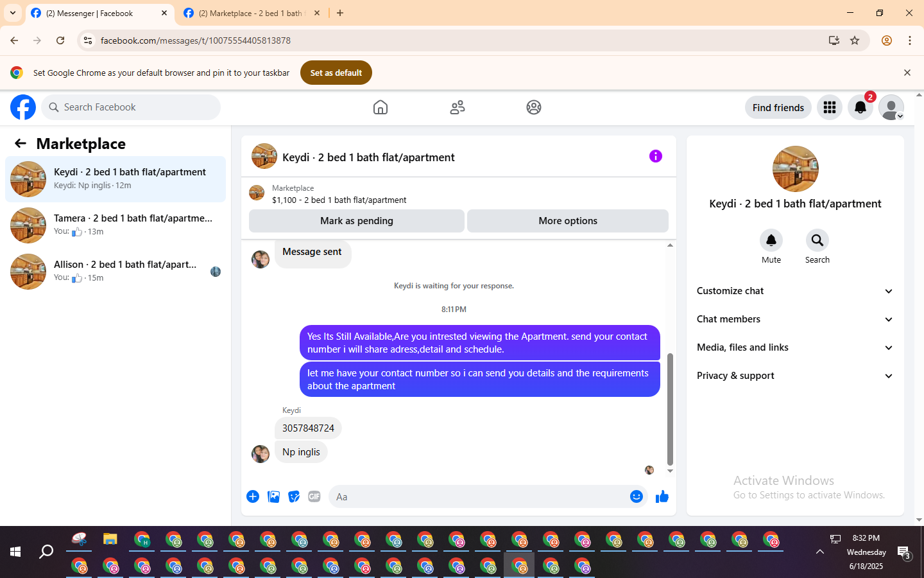Open the $1,100 Marketplace listing link
This screenshot has height=578, width=924.
click(x=339, y=200)
